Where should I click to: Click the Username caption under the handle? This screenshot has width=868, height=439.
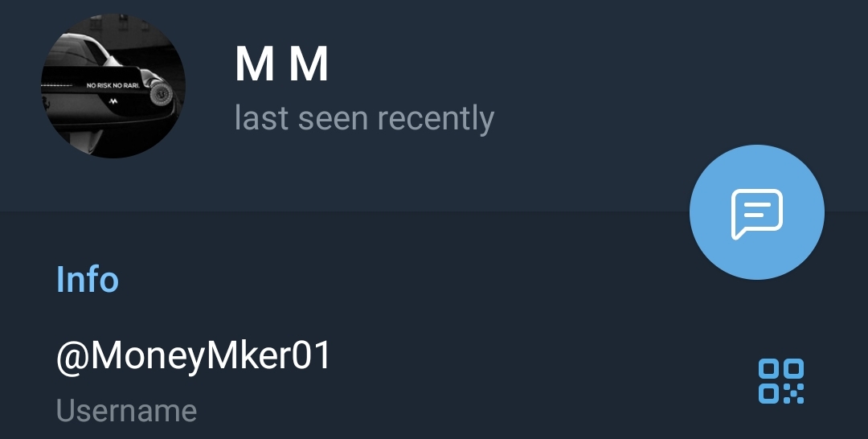coord(127,411)
